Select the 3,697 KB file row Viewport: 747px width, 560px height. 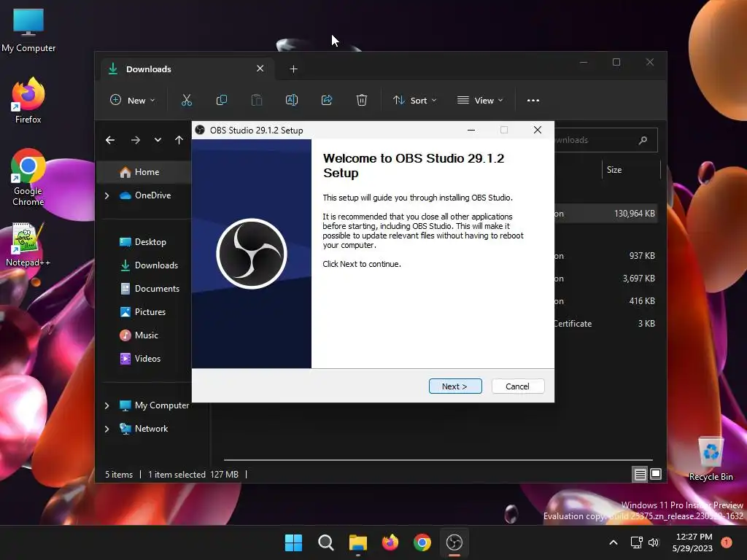click(x=605, y=279)
